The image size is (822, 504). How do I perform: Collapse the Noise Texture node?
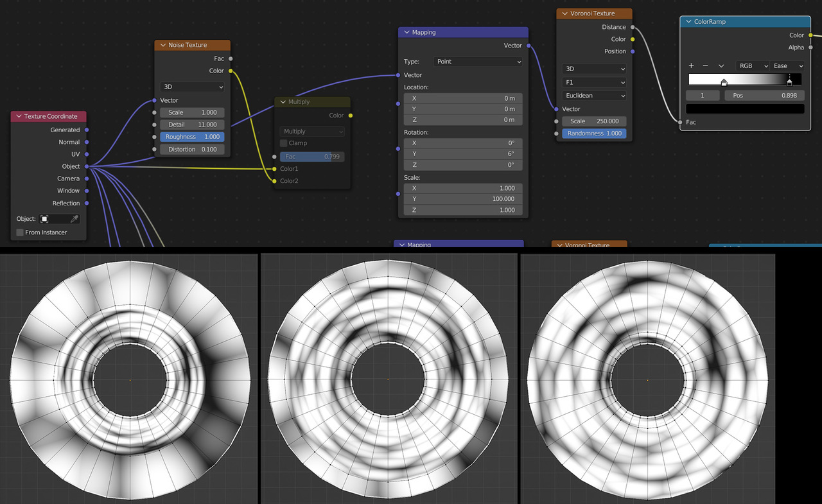click(162, 45)
